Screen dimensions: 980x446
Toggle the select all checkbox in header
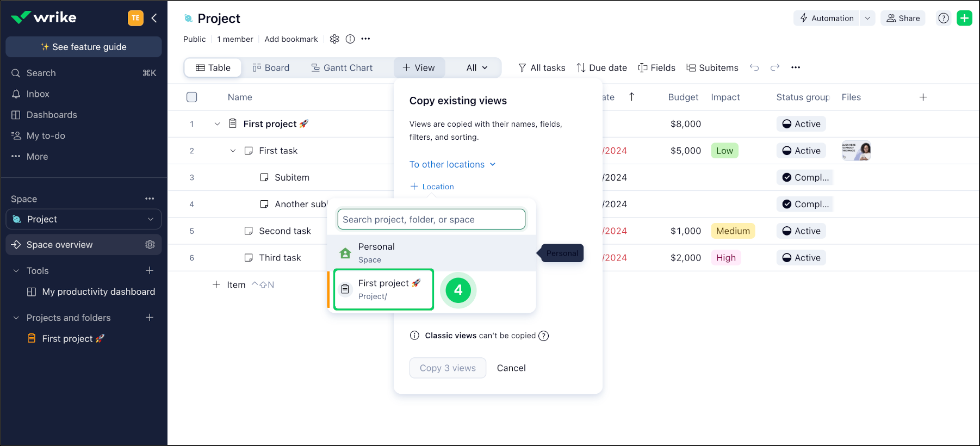[x=191, y=97]
